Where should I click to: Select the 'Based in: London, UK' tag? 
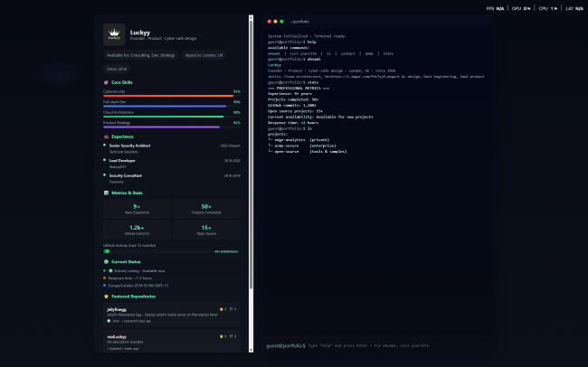tap(204, 55)
